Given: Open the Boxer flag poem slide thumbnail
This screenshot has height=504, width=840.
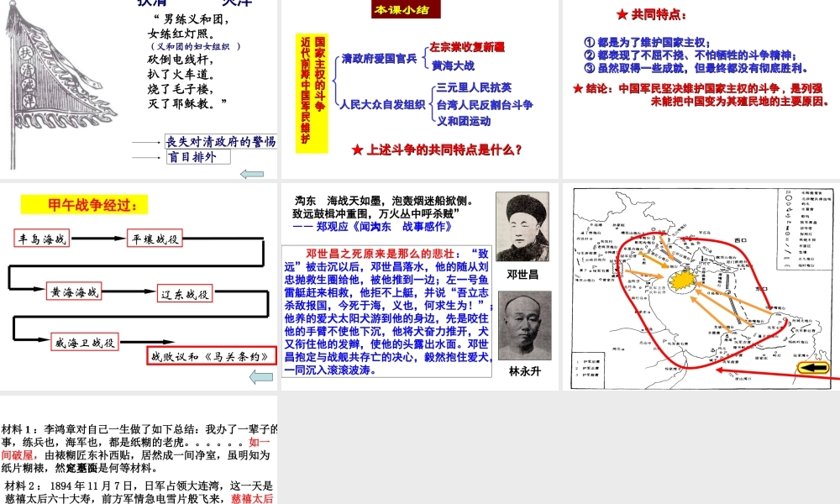Looking at the screenshot, I should 139,89.
